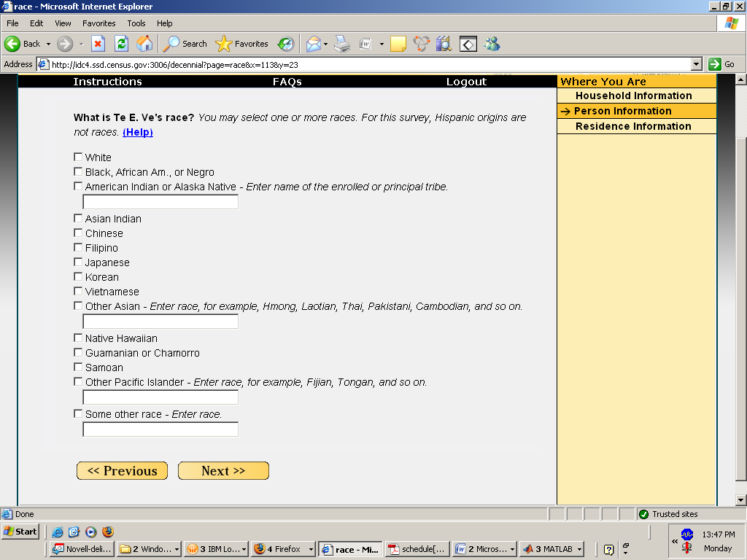
Task: Open the Edit button dropdown arrow
Action: [x=382, y=44]
